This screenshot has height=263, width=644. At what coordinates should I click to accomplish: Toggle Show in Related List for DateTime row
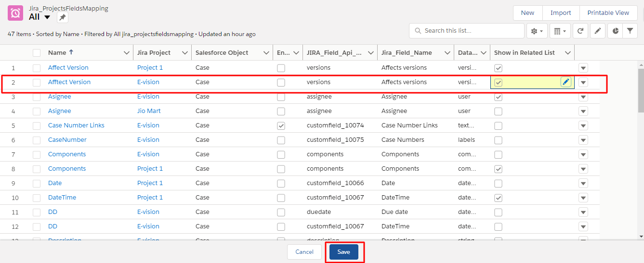(x=499, y=198)
